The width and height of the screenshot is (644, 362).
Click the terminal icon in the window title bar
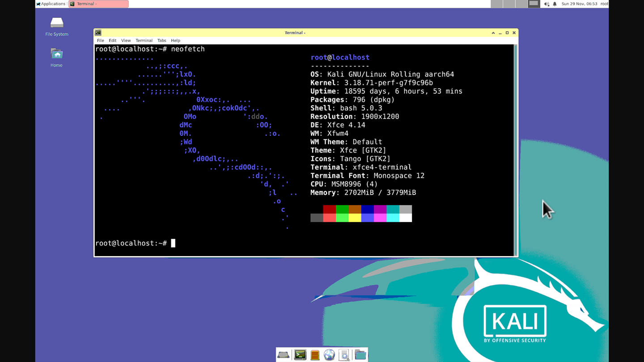pos(98,33)
